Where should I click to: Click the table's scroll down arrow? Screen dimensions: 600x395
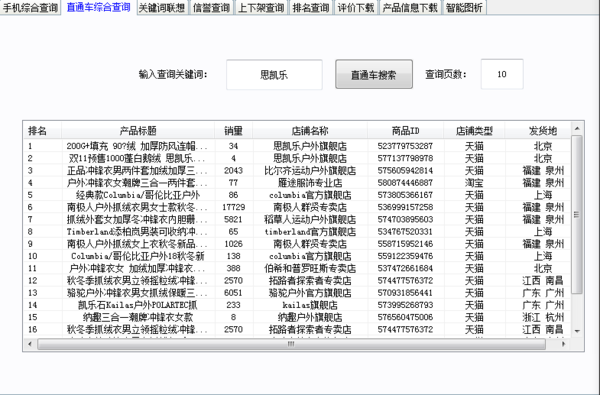(577, 331)
